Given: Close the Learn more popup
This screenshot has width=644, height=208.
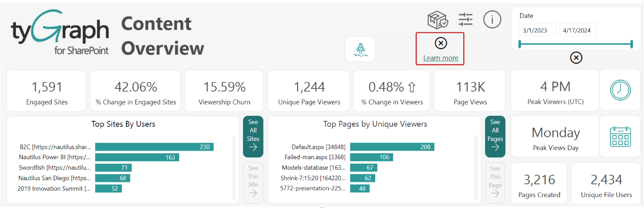Looking at the screenshot, I should [441, 43].
